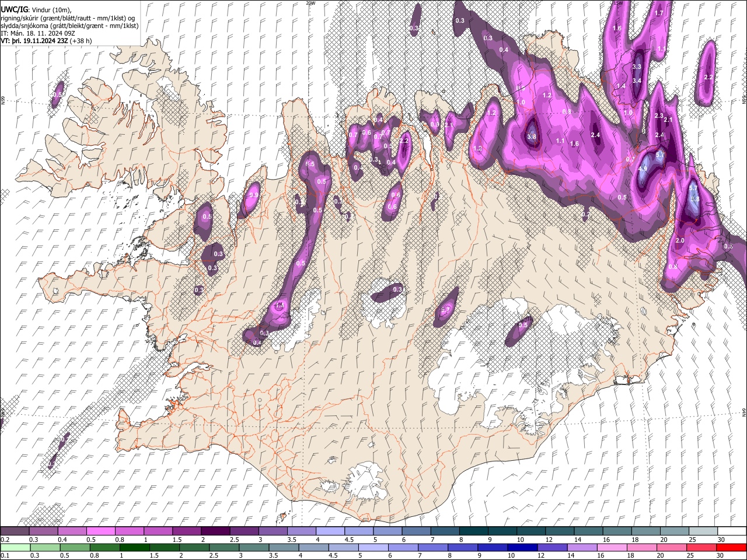
Task: Click the 0.9 value in the northwest
Action: click(x=254, y=195)
